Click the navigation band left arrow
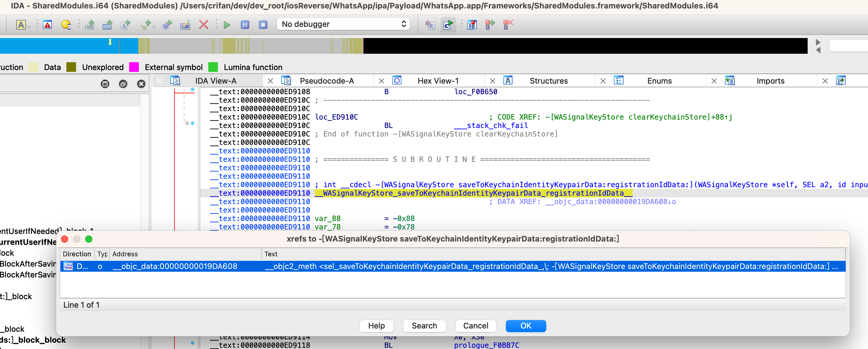 click(x=818, y=50)
